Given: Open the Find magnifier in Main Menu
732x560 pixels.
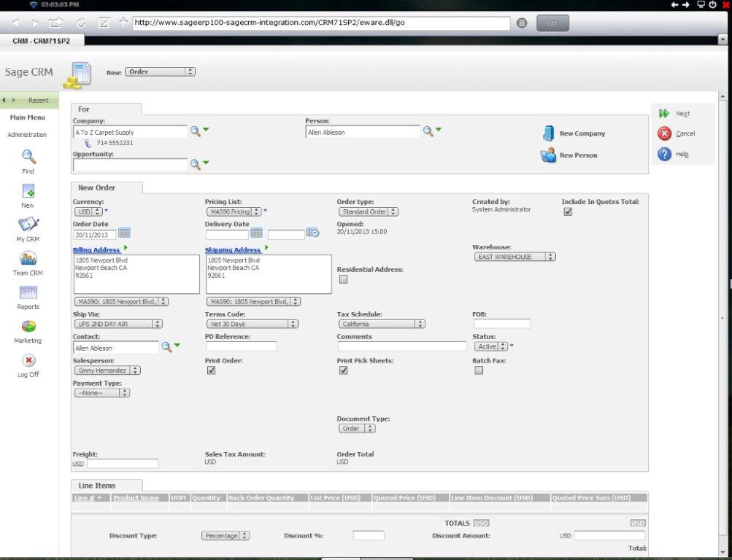Looking at the screenshot, I should 28,157.
